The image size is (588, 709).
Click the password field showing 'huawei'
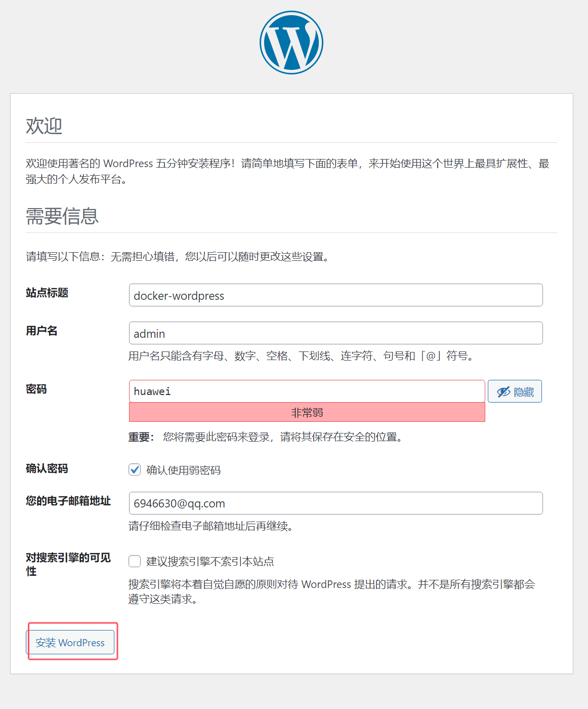coord(307,391)
